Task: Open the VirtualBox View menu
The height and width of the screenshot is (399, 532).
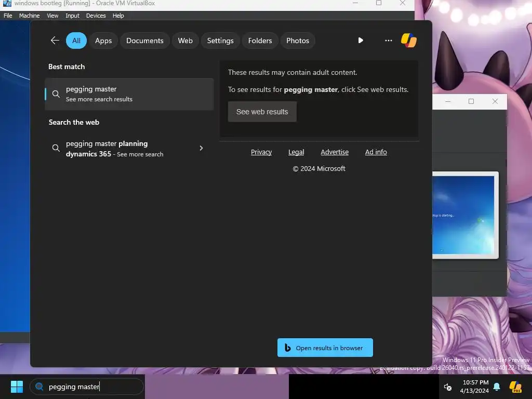Action: pyautogui.click(x=52, y=16)
